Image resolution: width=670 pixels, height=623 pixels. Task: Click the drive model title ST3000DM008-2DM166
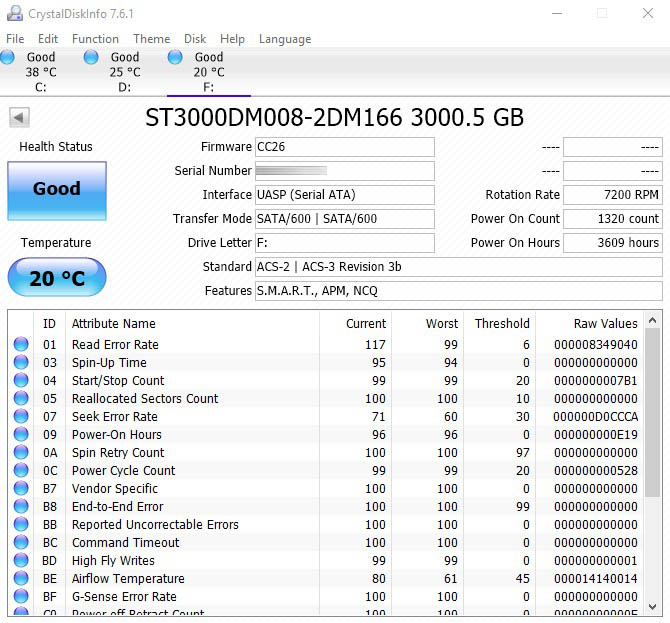pos(335,118)
